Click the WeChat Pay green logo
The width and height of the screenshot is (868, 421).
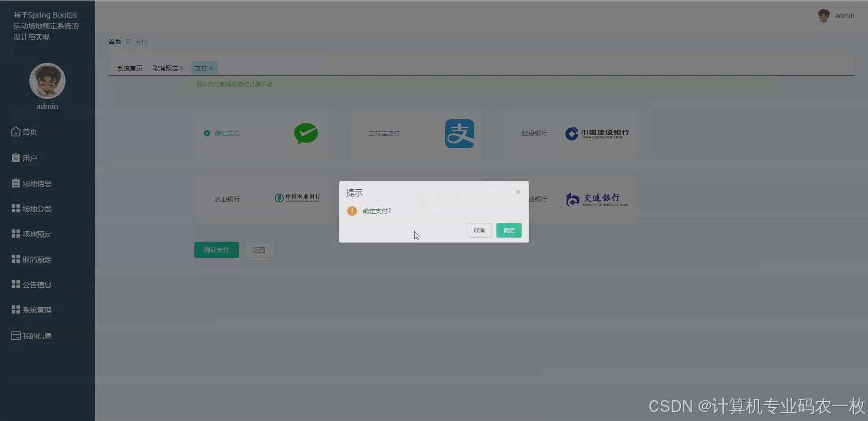(x=306, y=133)
